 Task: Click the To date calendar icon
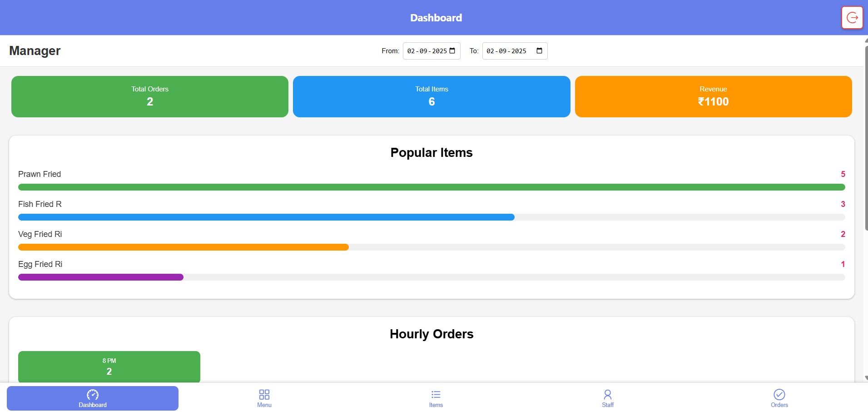(539, 51)
